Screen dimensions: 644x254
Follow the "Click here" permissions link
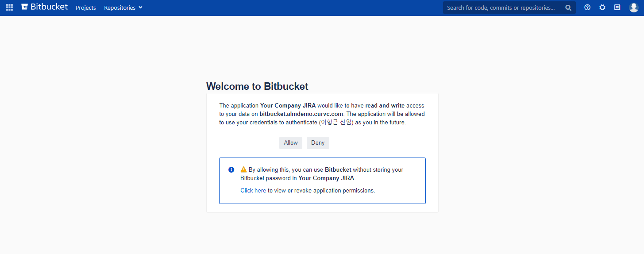[x=253, y=191]
